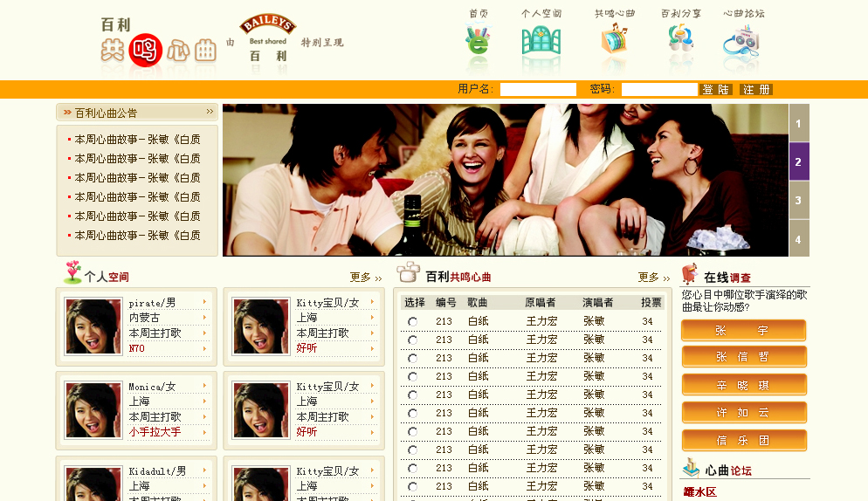This screenshot has height=501, width=868.
Task: Click the 演唱者 column header
Action: click(598, 302)
